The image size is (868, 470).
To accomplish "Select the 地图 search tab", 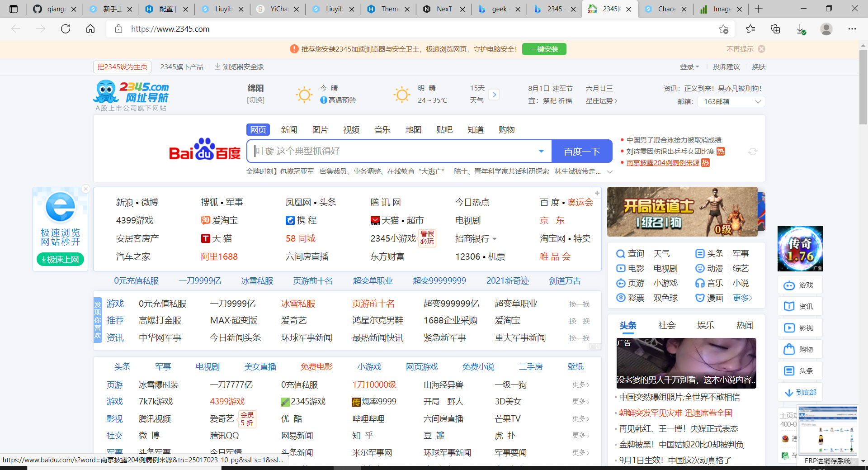I will pos(413,130).
